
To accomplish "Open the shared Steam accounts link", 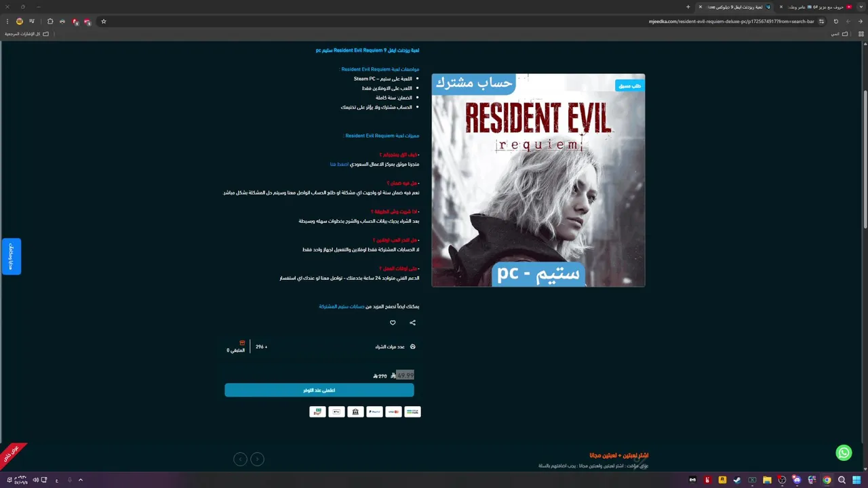I will point(342,306).
